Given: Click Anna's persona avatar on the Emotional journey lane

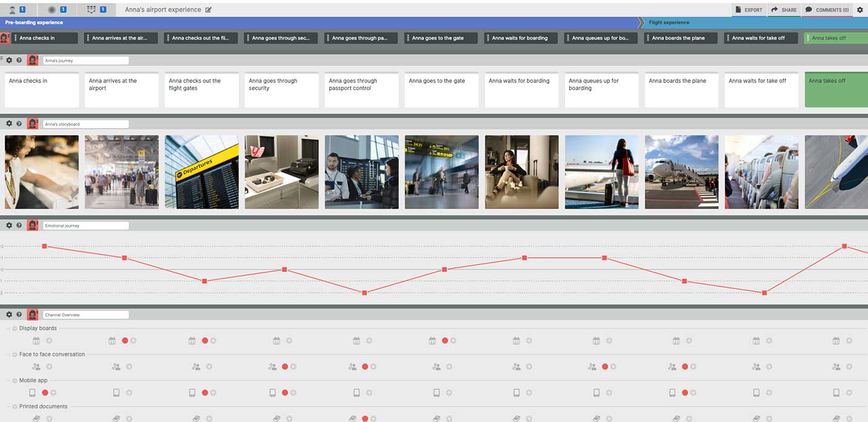Looking at the screenshot, I should pyautogui.click(x=32, y=225).
